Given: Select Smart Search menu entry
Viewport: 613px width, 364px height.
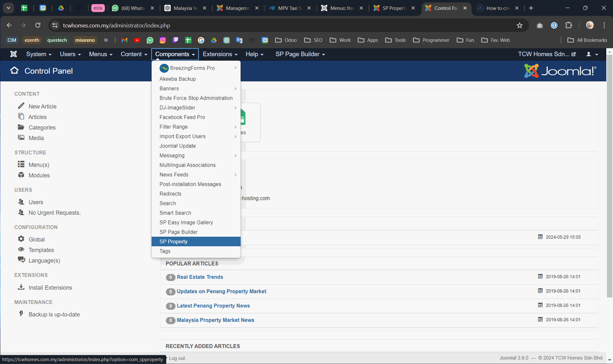Looking at the screenshot, I should click(x=196, y=213).
